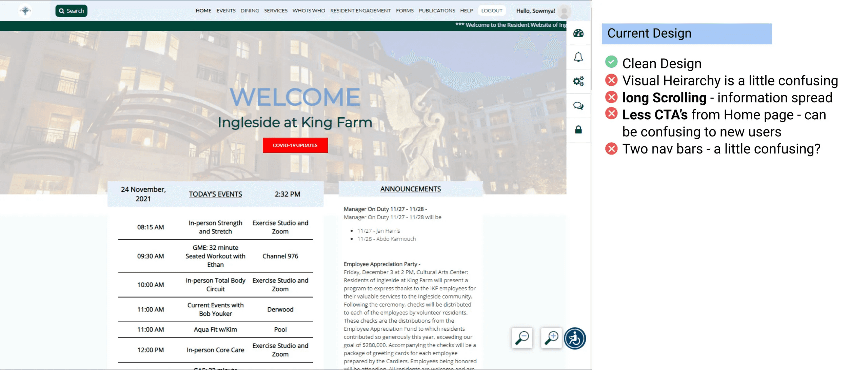
Task: Click the user avatar next to greeting
Action: (564, 12)
